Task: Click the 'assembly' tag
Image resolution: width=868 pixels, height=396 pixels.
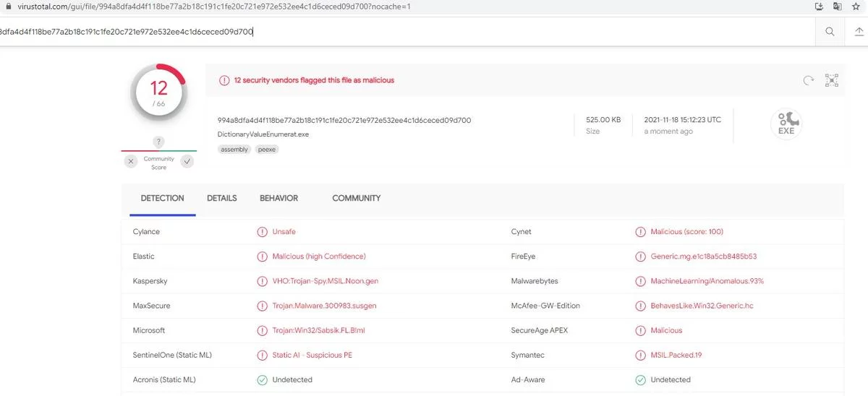Action: [x=234, y=150]
